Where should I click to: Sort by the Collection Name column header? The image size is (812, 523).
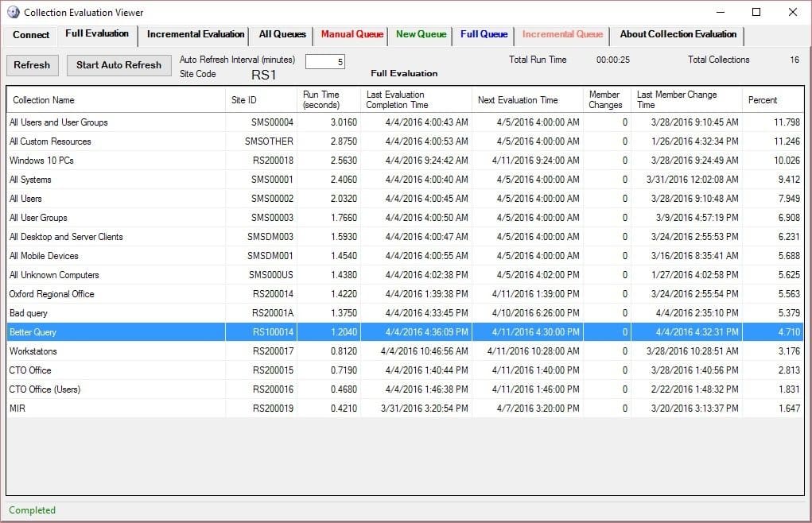(x=116, y=100)
